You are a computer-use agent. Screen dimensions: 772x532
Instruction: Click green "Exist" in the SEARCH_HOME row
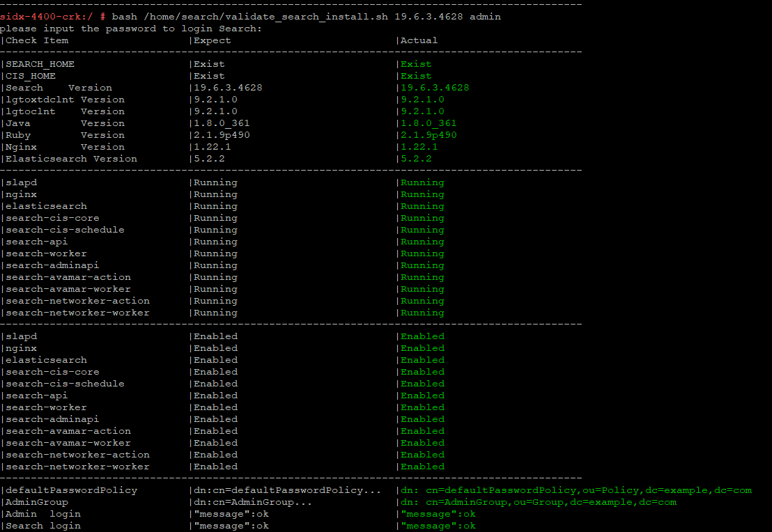(x=416, y=64)
